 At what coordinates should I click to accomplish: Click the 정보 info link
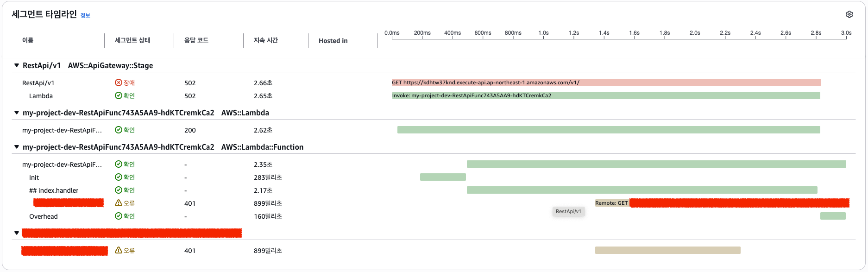(x=85, y=15)
